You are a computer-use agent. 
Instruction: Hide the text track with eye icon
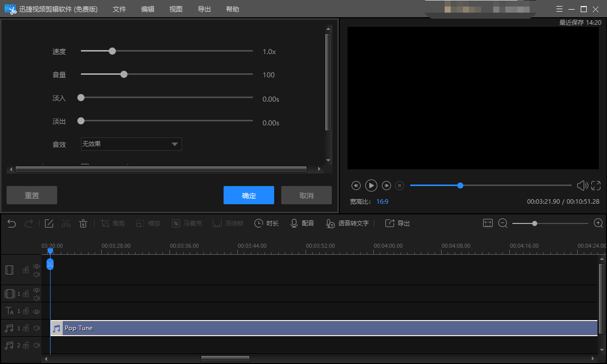pos(36,311)
